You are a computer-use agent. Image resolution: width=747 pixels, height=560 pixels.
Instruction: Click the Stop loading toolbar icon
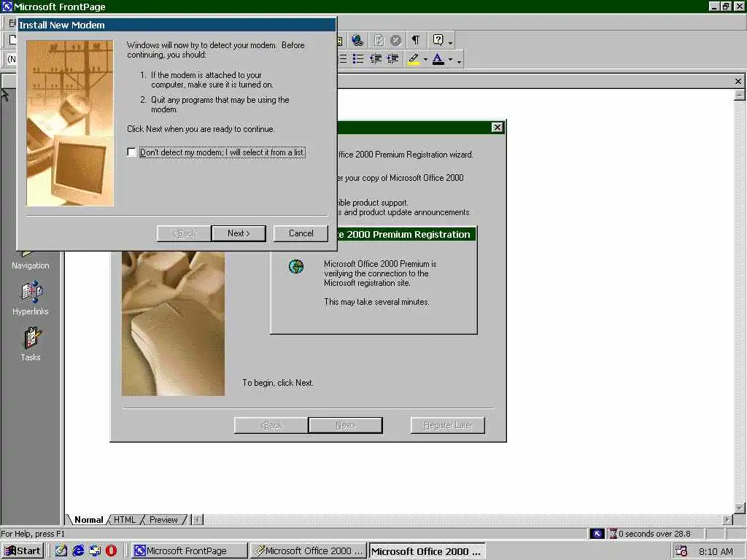395,41
